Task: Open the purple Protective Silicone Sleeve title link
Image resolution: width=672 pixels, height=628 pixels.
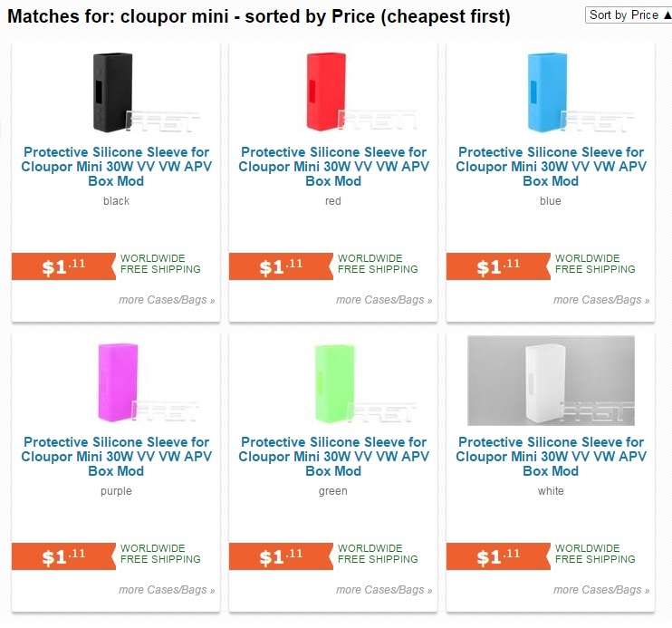Action: pyautogui.click(x=116, y=457)
